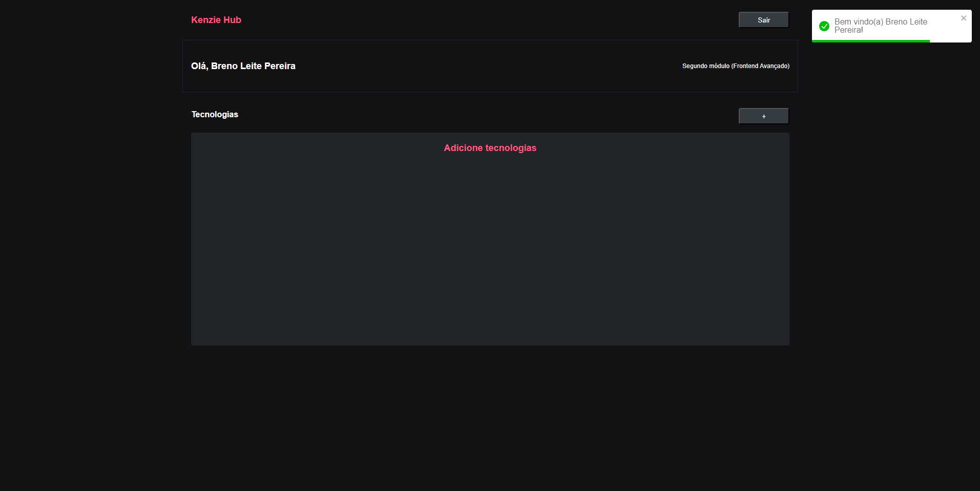Tap the circular success badge in notification
This screenshot has height=491, width=980.
click(824, 26)
